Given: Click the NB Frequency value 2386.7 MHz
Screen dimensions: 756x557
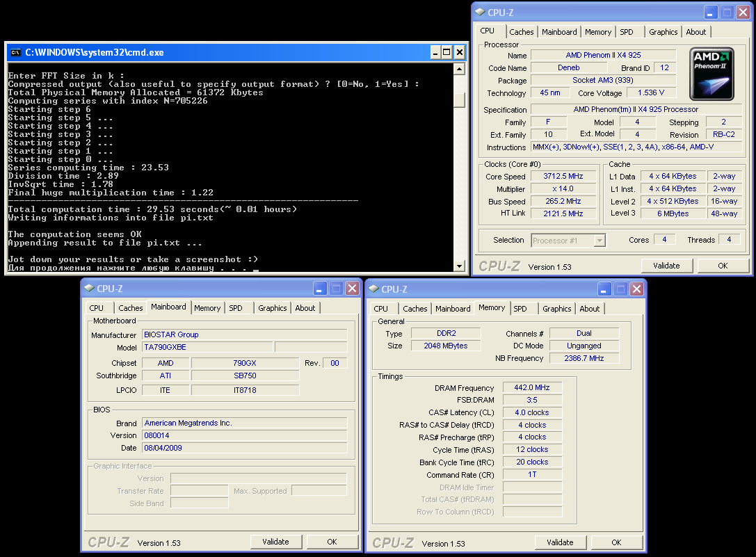Looking at the screenshot, I should (x=584, y=358).
